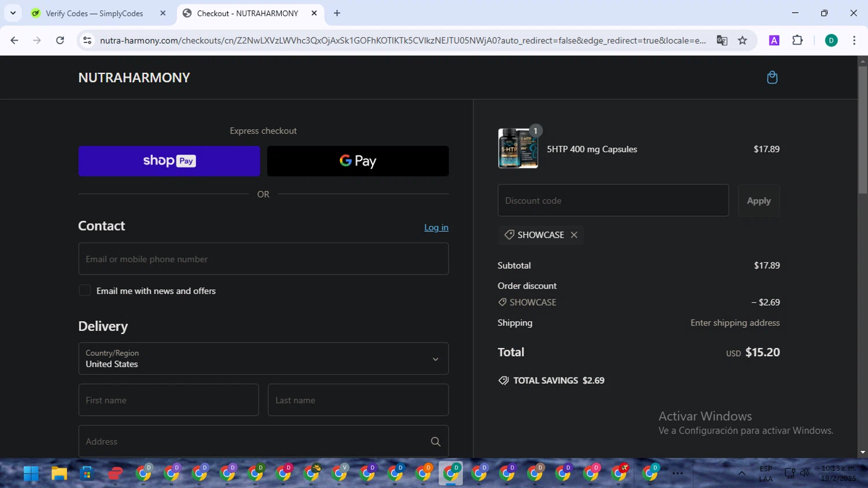Image resolution: width=868 pixels, height=488 pixels.
Task: Select the Last name field
Action: point(358,400)
